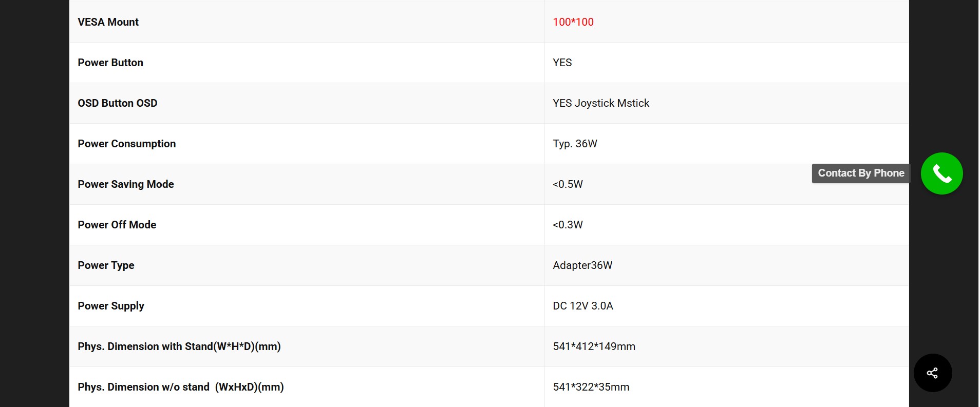This screenshot has height=407, width=980.
Task: Click the Power Saving Mode label
Action: (126, 184)
